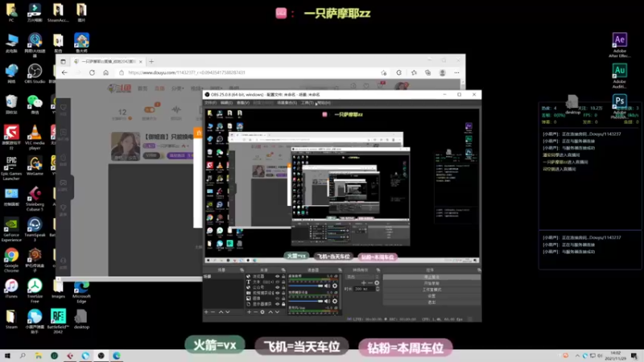Select the Battlefield 2042 desktop icon
This screenshot has height=362, width=644.
click(x=58, y=321)
